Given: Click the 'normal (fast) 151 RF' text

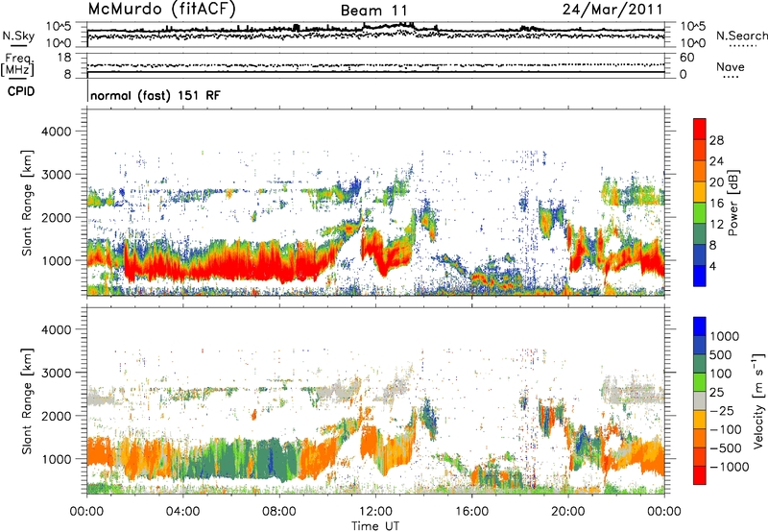Looking at the screenshot, I should 156,95.
